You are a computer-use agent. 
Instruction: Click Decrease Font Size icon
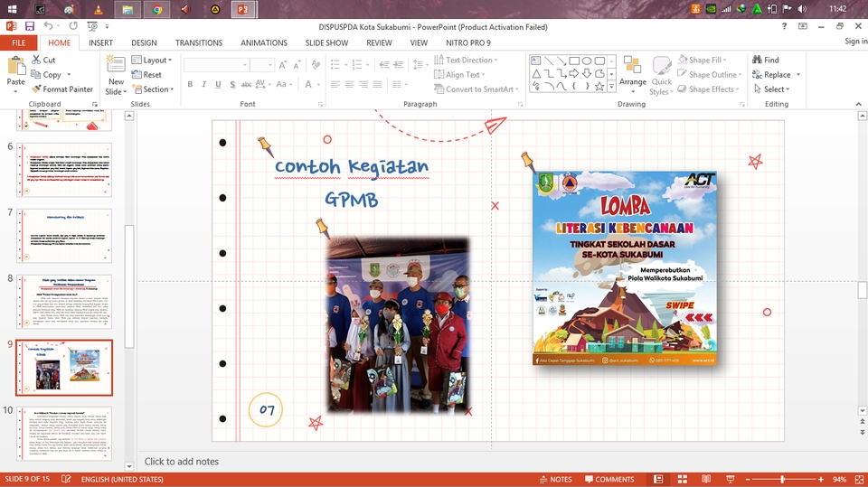click(x=297, y=65)
